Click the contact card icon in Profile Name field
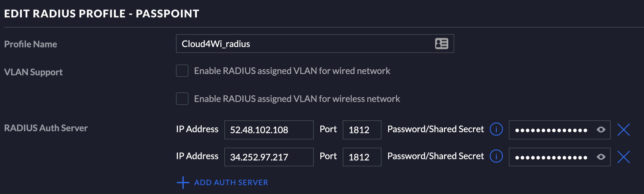The height and width of the screenshot is (194, 644). (441, 43)
